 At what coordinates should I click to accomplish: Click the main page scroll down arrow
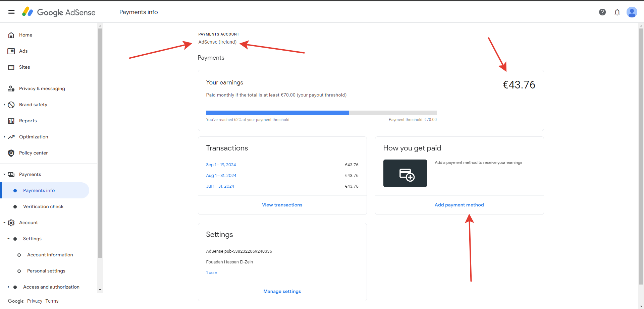pos(641,306)
